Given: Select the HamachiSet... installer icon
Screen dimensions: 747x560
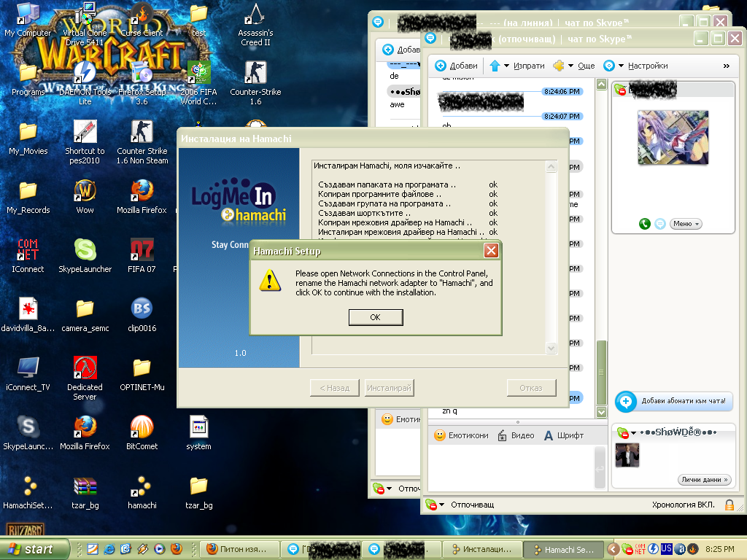Looking at the screenshot, I should coord(28,492).
